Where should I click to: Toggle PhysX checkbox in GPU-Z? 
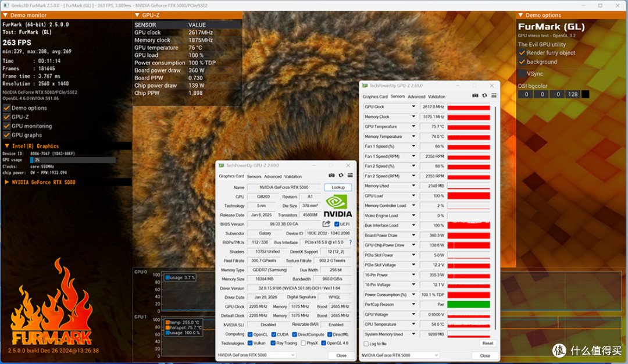tap(304, 343)
